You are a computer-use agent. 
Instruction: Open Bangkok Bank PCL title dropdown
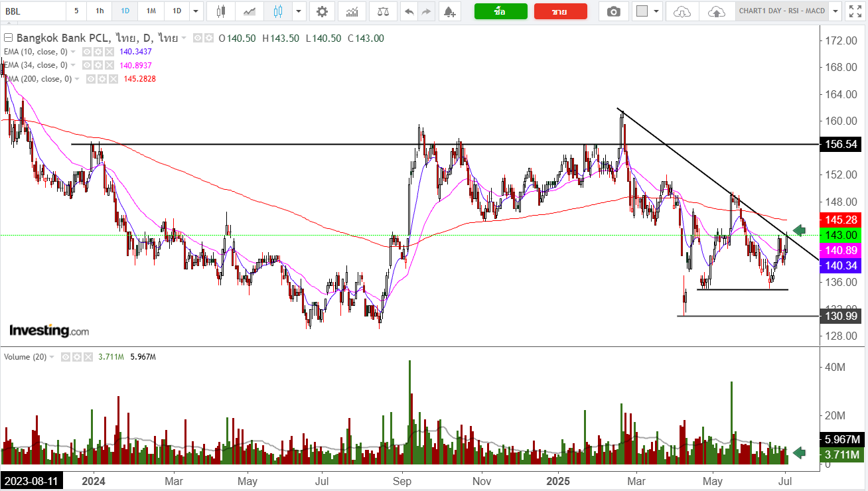click(x=184, y=38)
